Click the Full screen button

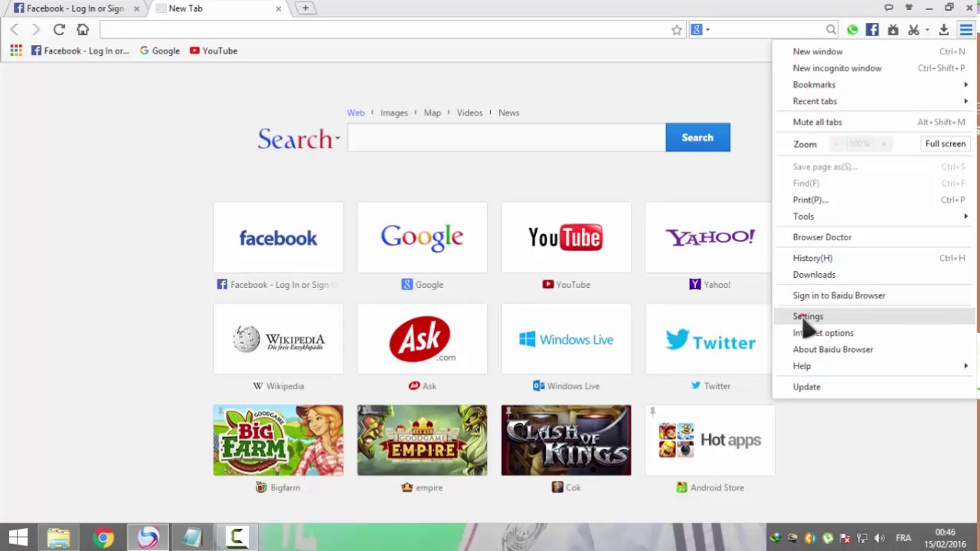point(946,144)
